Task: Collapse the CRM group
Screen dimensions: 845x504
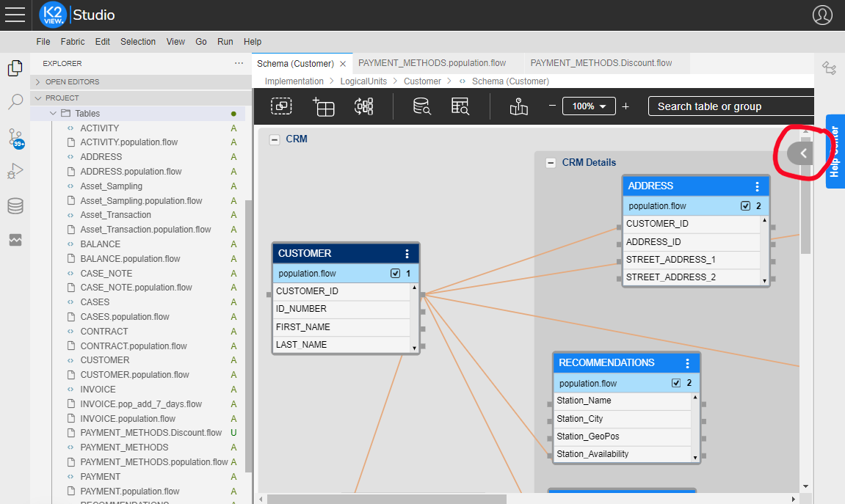Action: (275, 139)
